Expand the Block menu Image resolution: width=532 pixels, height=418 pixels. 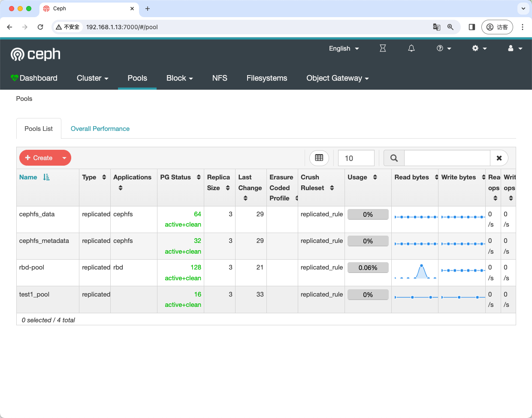click(x=180, y=78)
